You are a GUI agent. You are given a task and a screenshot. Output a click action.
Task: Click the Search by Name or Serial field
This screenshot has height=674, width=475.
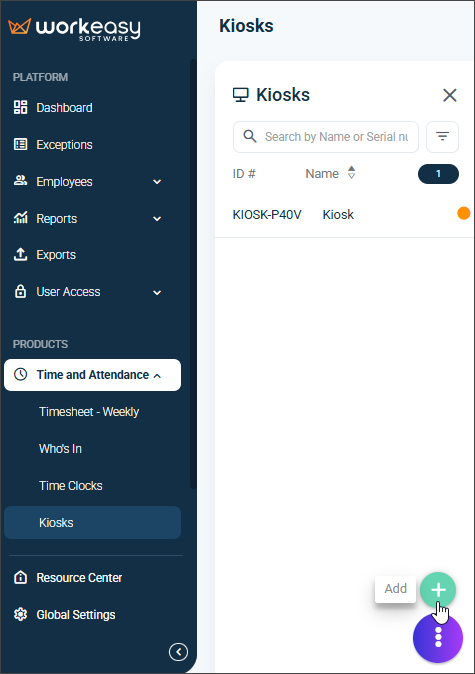325,137
